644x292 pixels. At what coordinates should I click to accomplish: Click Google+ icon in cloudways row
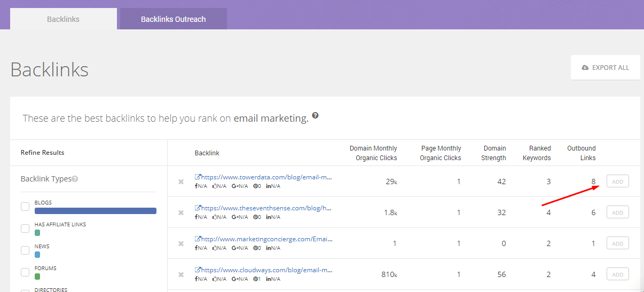pos(234,279)
